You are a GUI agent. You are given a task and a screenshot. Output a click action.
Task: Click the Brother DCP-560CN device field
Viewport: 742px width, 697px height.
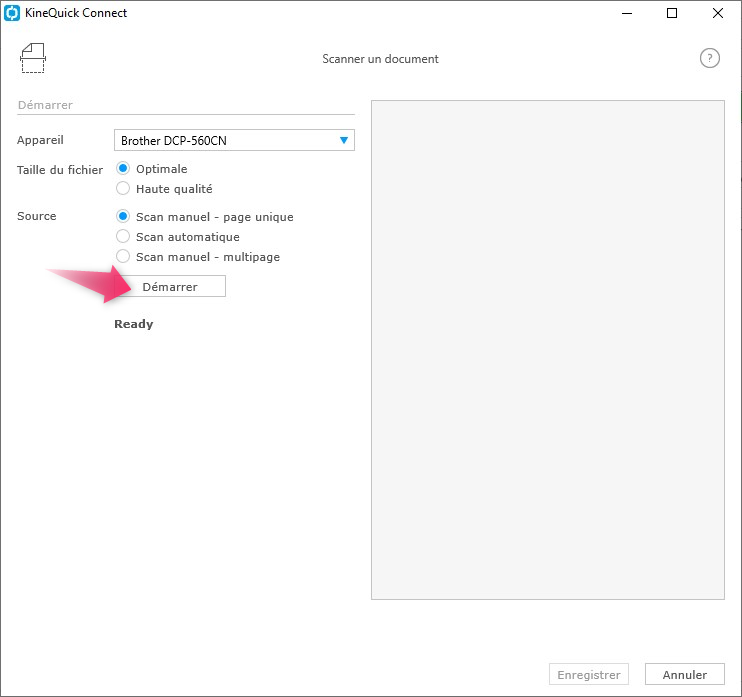pos(234,140)
